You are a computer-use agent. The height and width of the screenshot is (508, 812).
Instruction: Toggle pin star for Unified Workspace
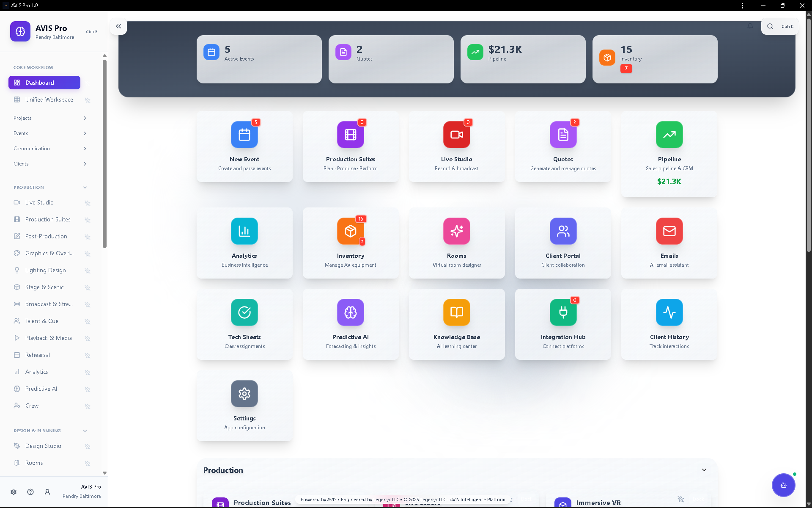pos(88,100)
